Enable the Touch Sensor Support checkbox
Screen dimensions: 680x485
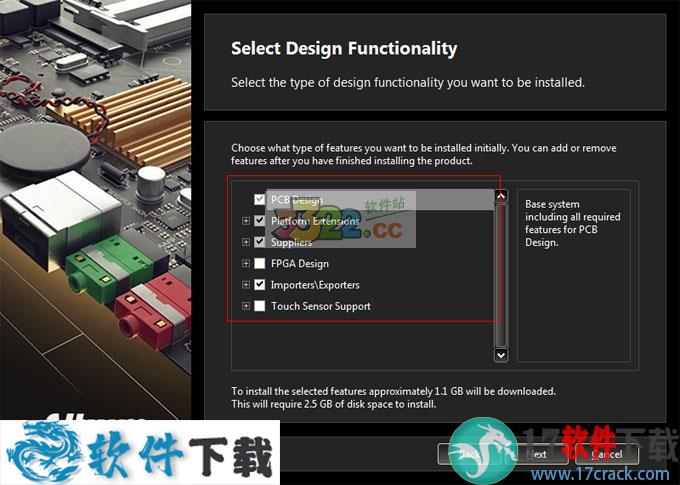pos(260,306)
